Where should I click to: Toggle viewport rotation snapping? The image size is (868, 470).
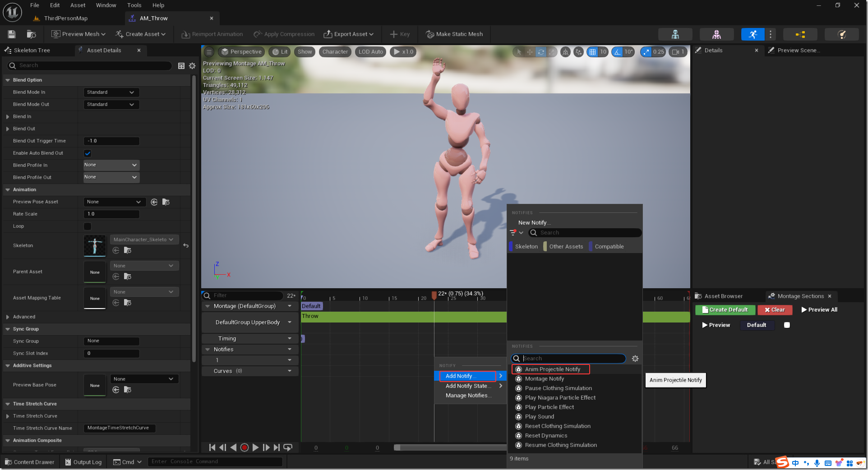point(617,52)
